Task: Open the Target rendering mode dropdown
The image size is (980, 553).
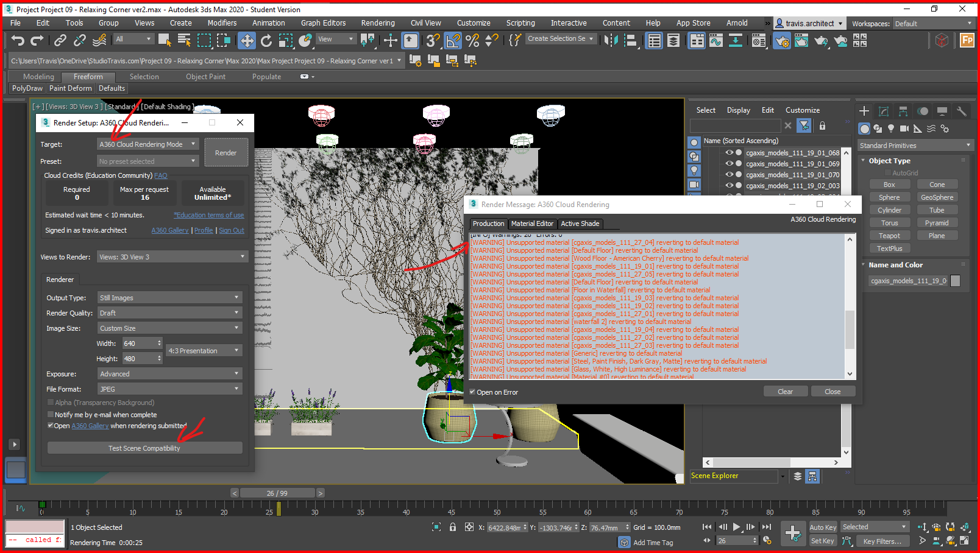Action: (147, 144)
